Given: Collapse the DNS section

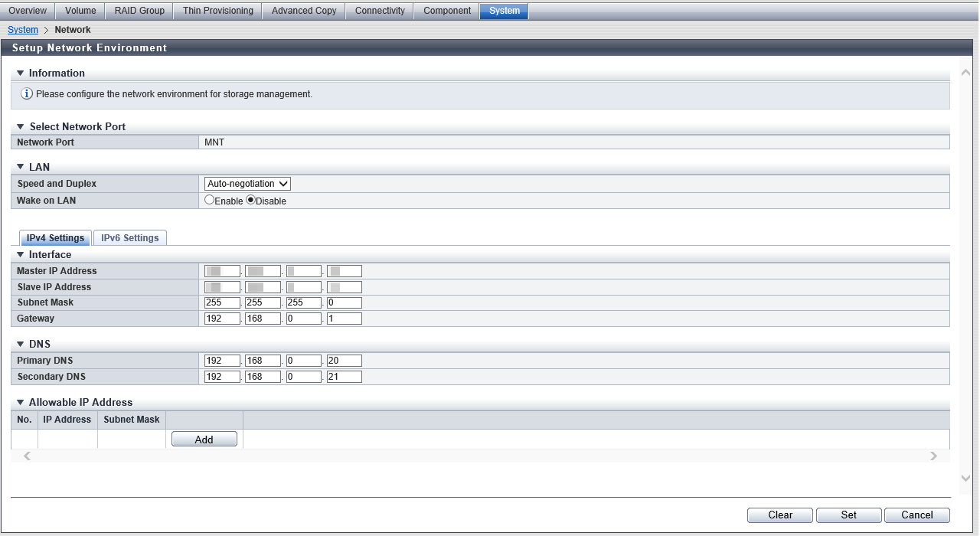Looking at the screenshot, I should pos(21,345).
